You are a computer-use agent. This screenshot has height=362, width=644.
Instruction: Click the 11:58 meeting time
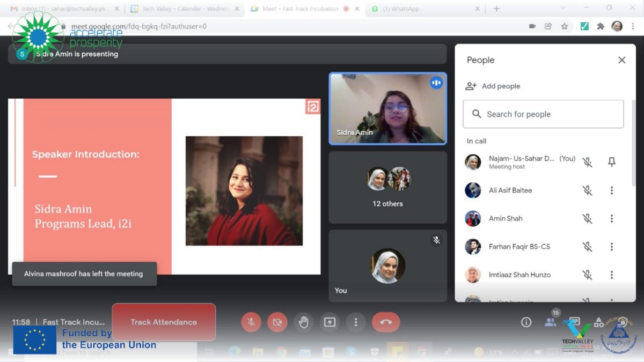click(21, 322)
